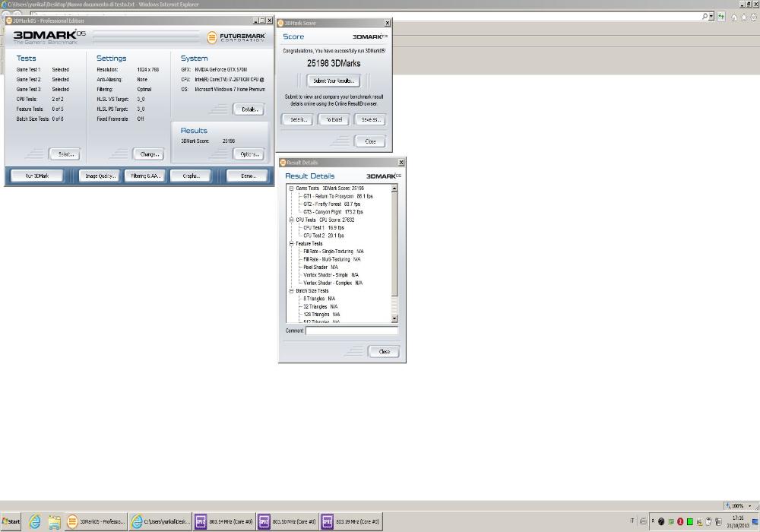The height and width of the screenshot is (532, 760).
Task: Switch to the C:\Users Internet Explorer taskbar button
Action: [x=160, y=521]
